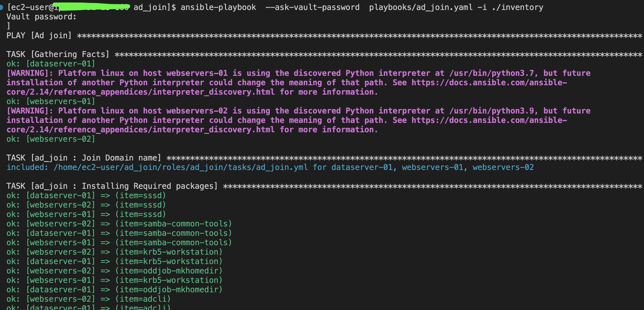Click playbooks/ad_join.yaml path in the command
Viewport: 644px width, 310px height.
pyautogui.click(x=421, y=7)
